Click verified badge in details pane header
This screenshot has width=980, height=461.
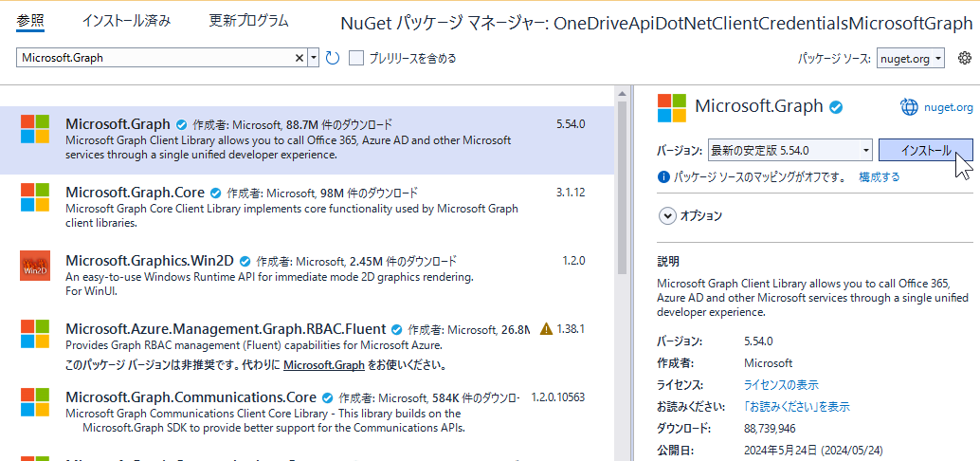coord(836,107)
